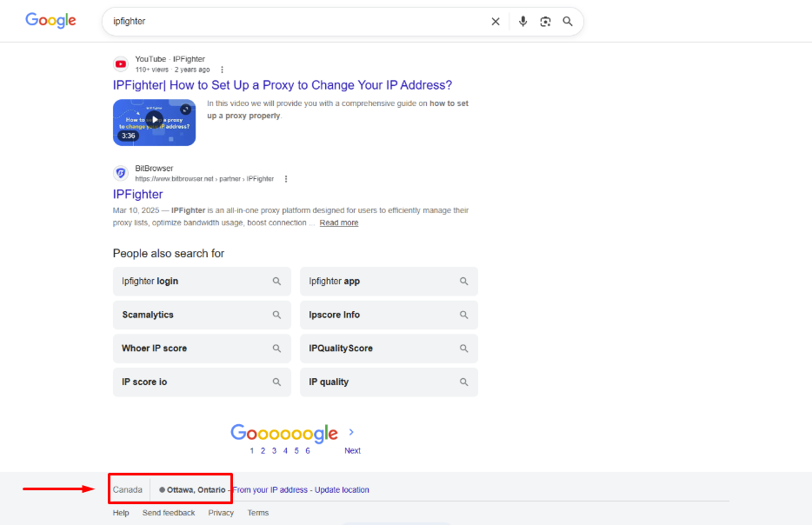
Task: Submit search with magnifier icon in search bar
Action: pyautogui.click(x=568, y=21)
